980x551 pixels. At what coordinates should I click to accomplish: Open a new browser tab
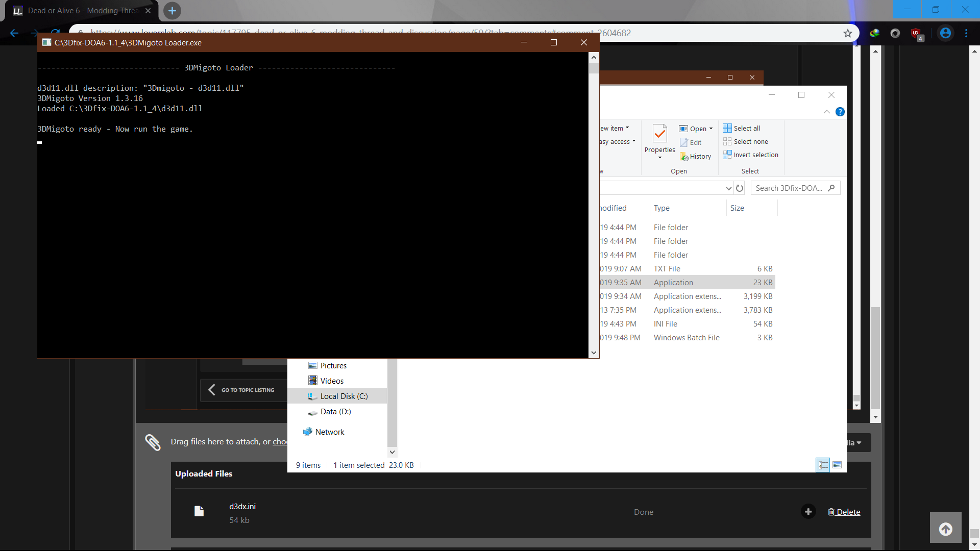[x=172, y=11]
